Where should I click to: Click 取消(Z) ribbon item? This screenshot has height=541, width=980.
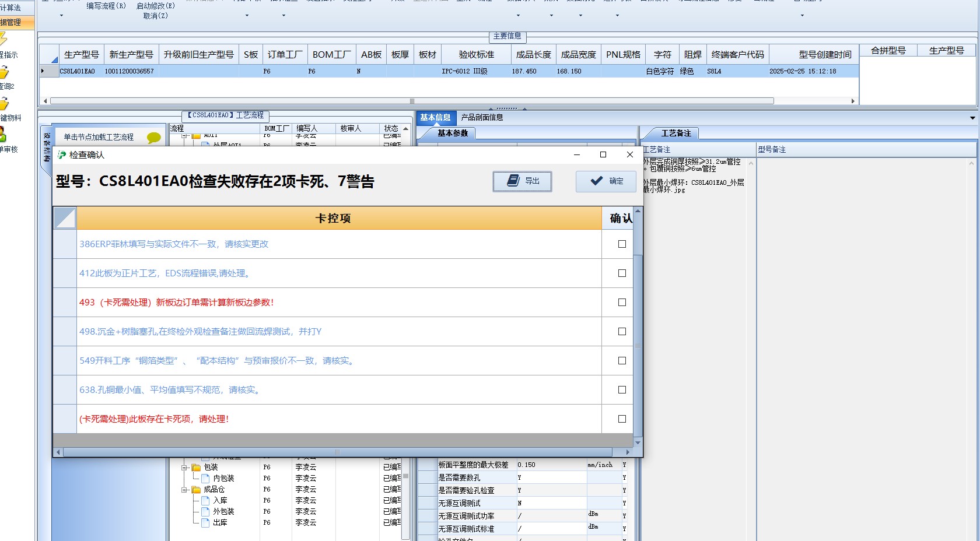pos(156,16)
